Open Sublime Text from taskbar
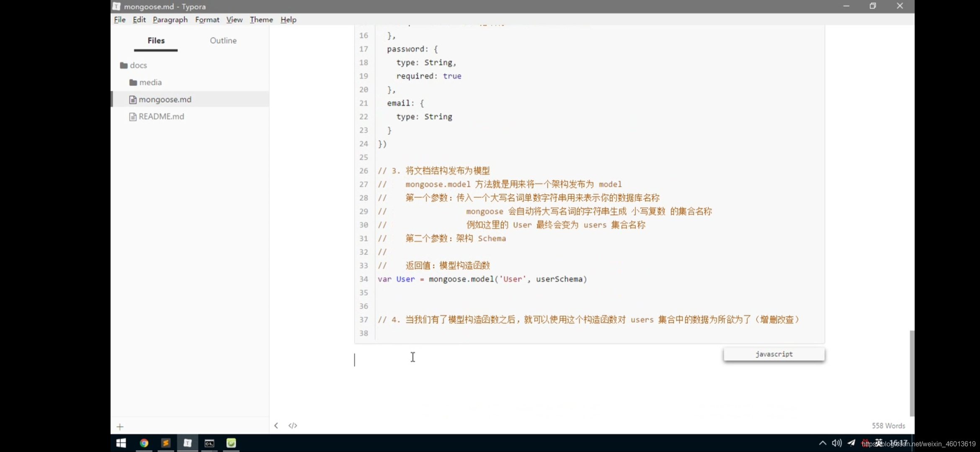This screenshot has height=452, width=980. click(x=166, y=443)
